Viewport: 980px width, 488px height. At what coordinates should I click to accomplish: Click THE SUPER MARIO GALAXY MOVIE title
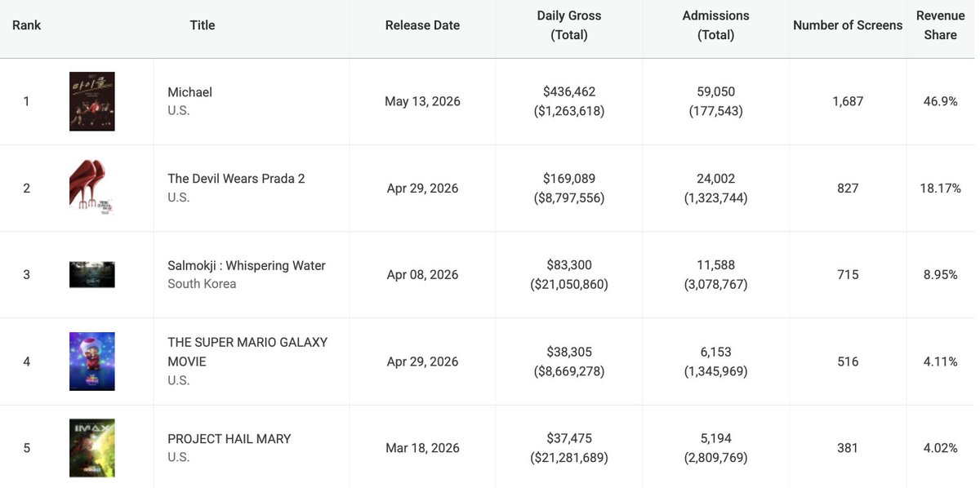pos(247,352)
